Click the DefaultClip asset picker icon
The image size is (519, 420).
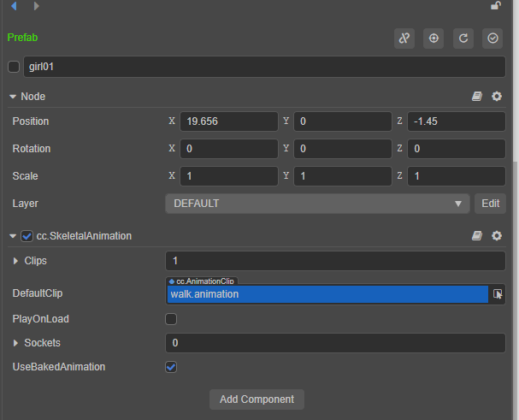point(498,294)
